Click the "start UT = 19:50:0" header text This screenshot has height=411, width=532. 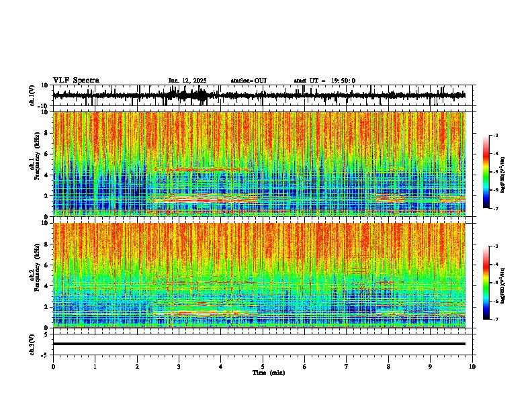(324, 81)
